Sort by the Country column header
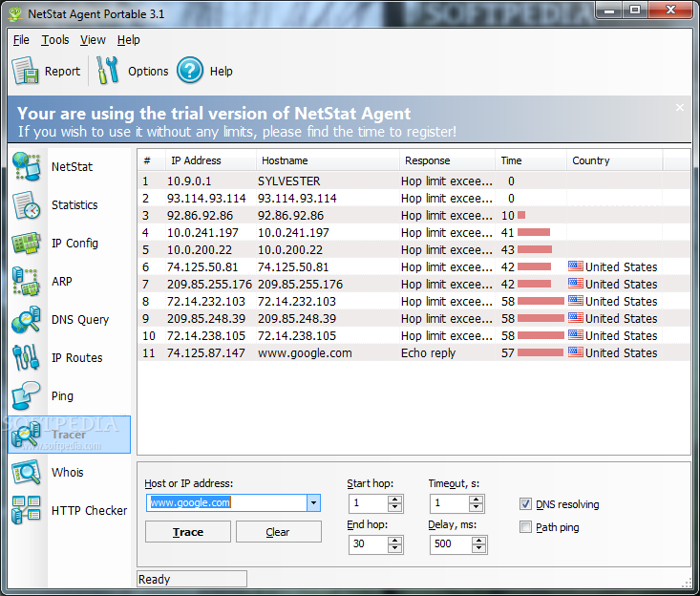700x596 pixels. pyautogui.click(x=614, y=160)
